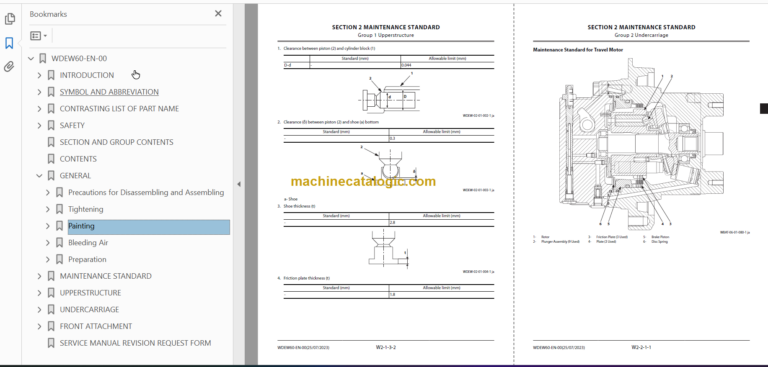This screenshot has height=367, width=768.
Task: Select the SAFETY bookmark
Action: tap(72, 125)
